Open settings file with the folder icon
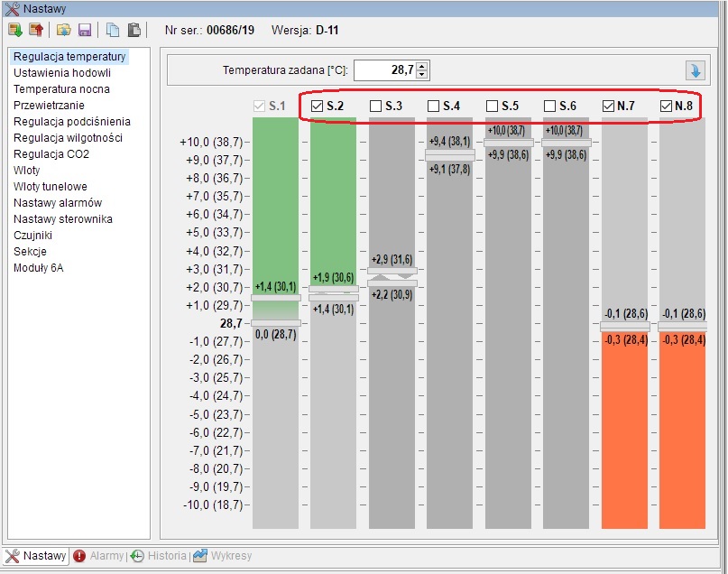Screen dimensions: 728x574 click(63, 30)
